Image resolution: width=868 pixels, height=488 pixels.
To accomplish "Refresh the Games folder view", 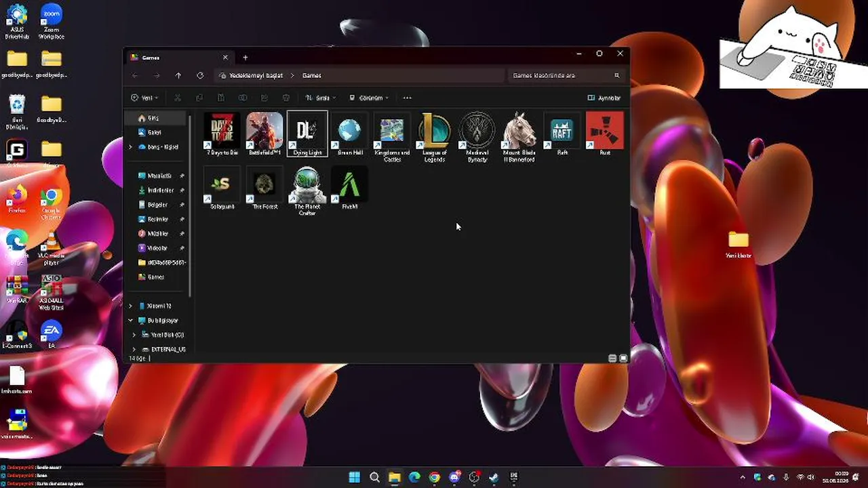I will tap(200, 75).
